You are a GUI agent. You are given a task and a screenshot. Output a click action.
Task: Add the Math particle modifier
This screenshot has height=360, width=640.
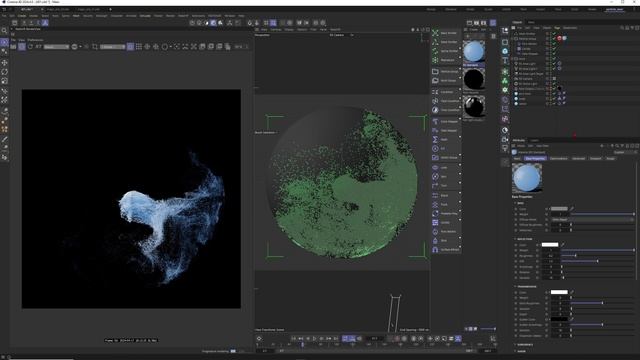(x=445, y=140)
